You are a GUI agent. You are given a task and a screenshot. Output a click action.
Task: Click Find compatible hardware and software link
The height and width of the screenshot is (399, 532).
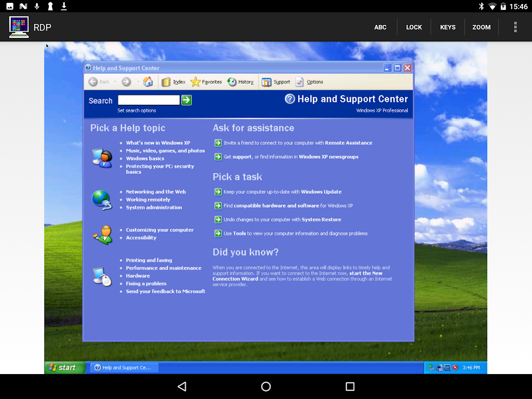point(288,205)
